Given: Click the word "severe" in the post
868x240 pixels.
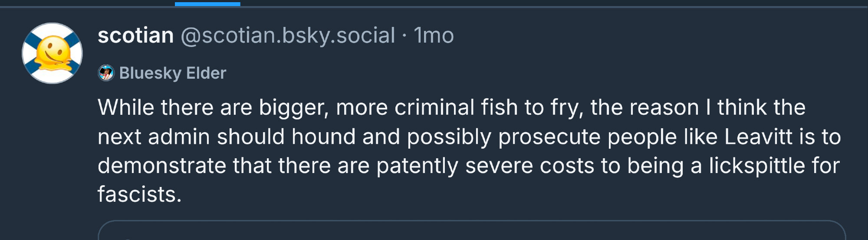Looking at the screenshot, I should [499, 166].
